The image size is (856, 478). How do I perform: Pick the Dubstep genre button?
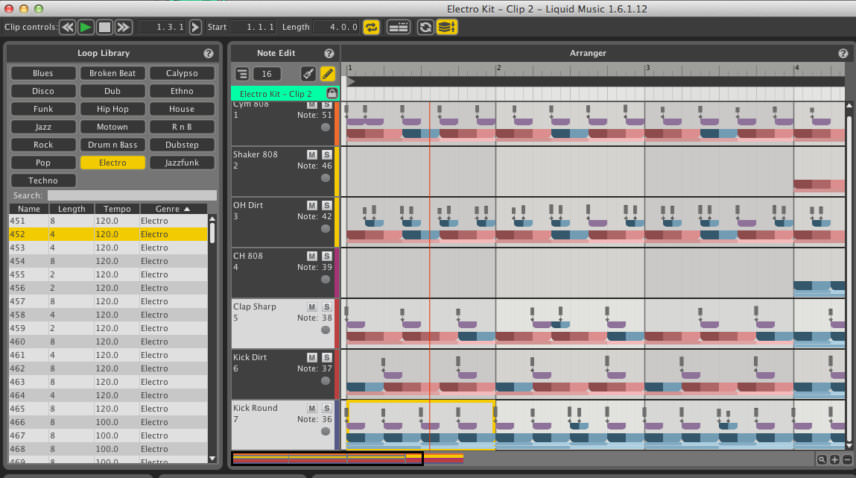(x=182, y=145)
